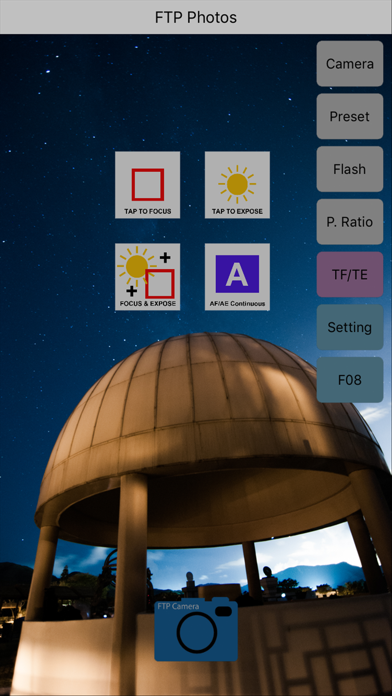The height and width of the screenshot is (696, 392).
Task: Click the "FTP Camera" label text
Action: pyautogui.click(x=179, y=606)
